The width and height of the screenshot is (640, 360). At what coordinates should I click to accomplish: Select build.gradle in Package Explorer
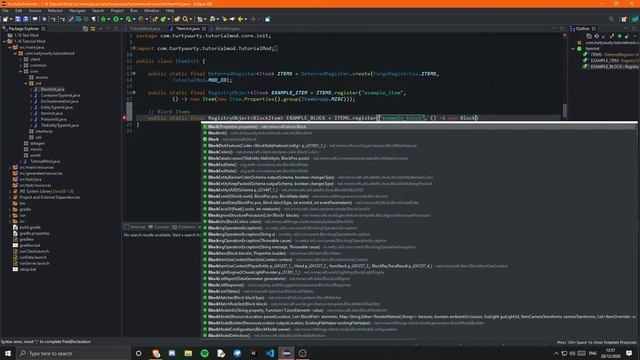pyautogui.click(x=30, y=227)
